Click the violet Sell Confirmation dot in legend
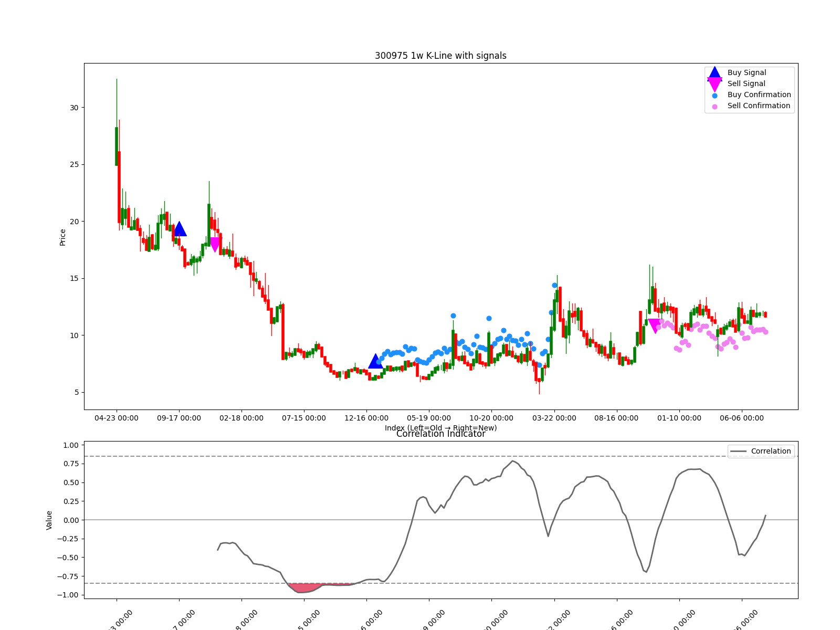The height and width of the screenshot is (630, 840). pos(715,106)
